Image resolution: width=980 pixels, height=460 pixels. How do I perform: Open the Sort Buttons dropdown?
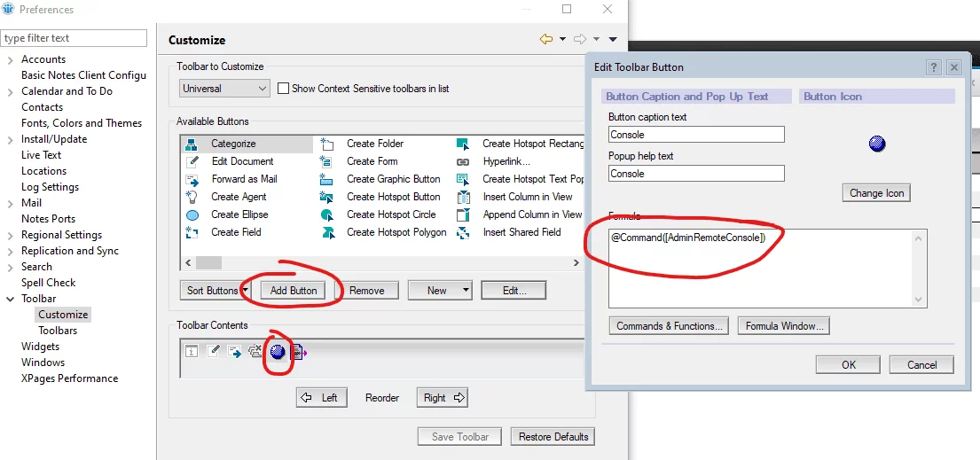coord(245,291)
